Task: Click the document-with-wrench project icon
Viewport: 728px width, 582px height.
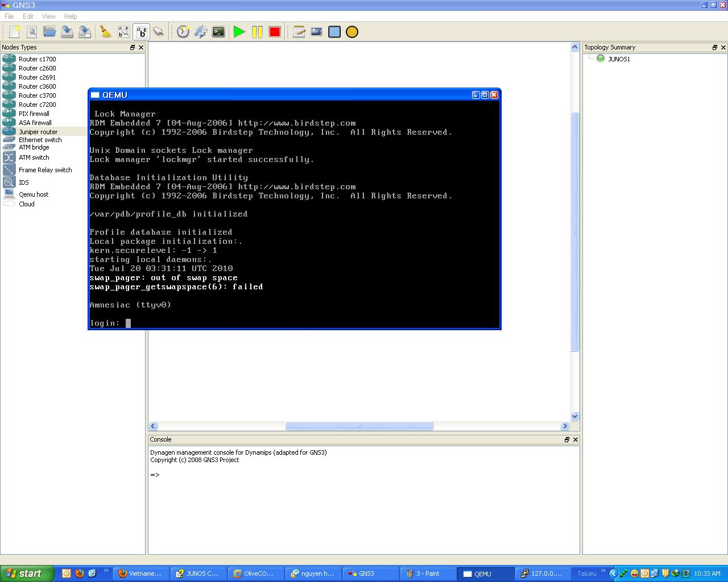Action: point(32,32)
